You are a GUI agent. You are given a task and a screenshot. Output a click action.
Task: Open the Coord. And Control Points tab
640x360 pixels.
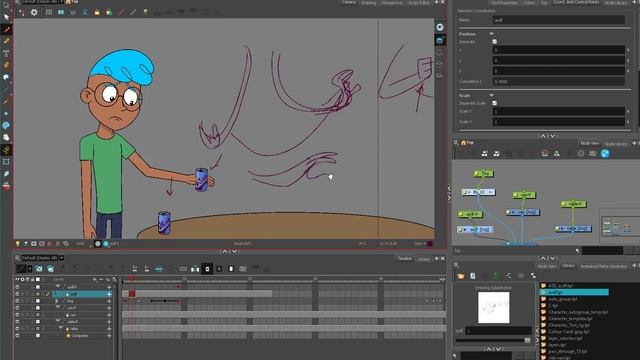coord(576,2)
